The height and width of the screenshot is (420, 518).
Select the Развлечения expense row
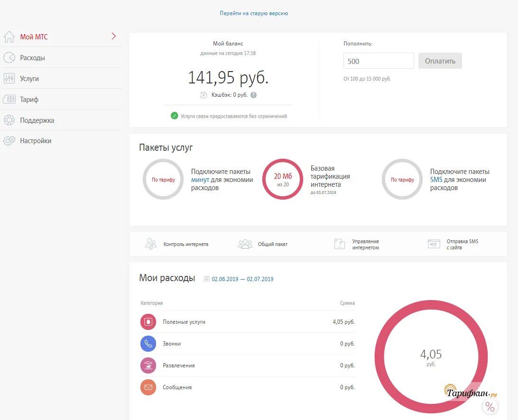click(x=248, y=365)
